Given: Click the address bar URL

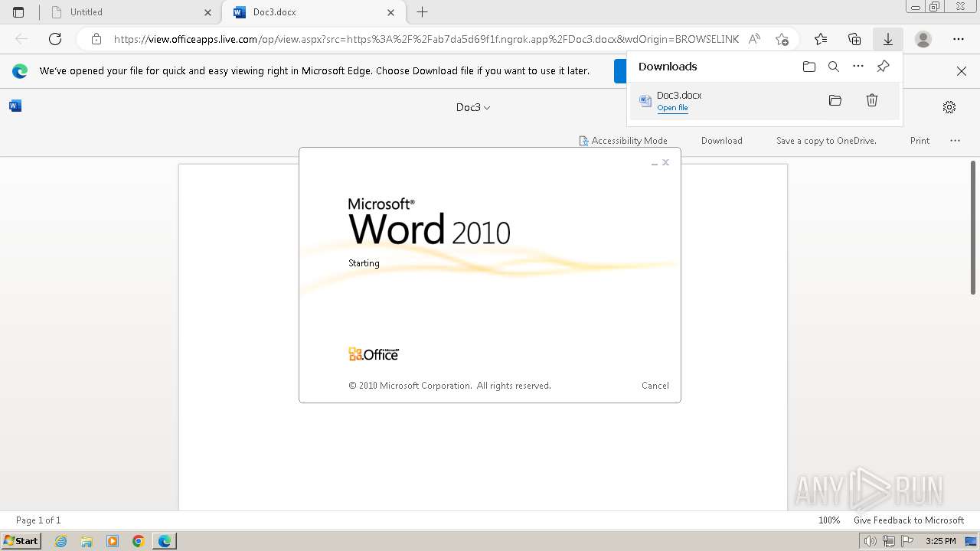Looking at the screenshot, I should pyautogui.click(x=426, y=39).
